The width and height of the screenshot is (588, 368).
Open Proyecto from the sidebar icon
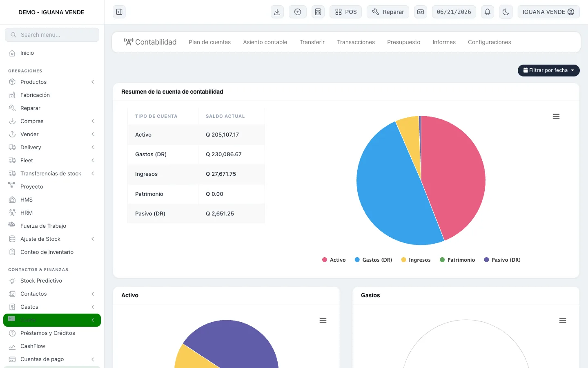point(12,186)
